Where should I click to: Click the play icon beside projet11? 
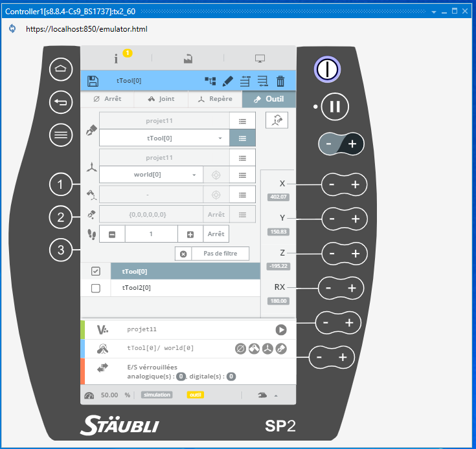coord(280,329)
